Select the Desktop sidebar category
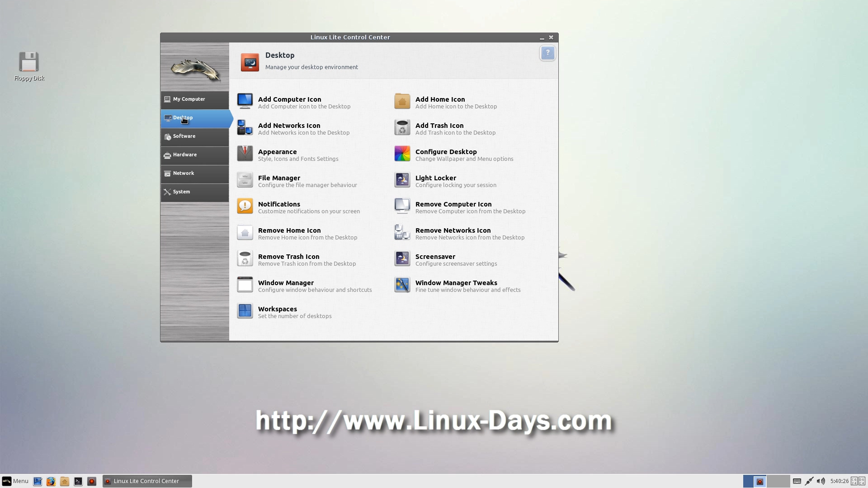Screen dimensions: 868x488 tap(197, 118)
